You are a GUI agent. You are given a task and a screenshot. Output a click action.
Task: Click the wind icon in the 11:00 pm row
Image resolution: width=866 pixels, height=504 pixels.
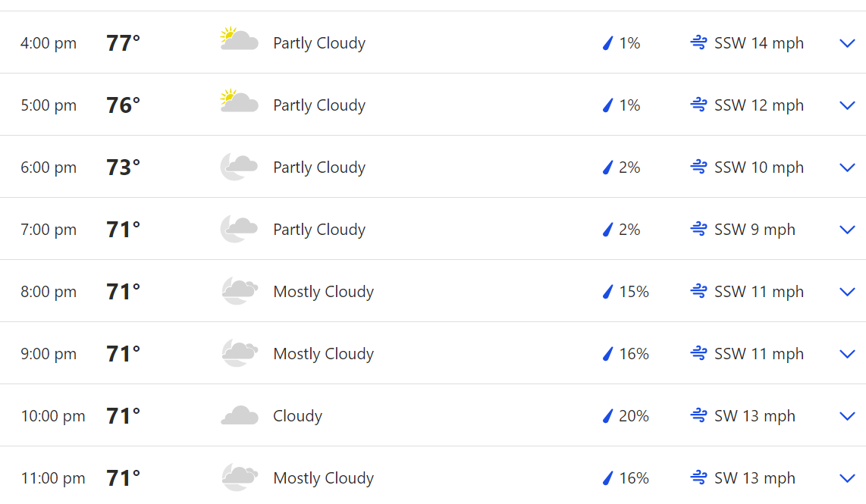[698, 477]
